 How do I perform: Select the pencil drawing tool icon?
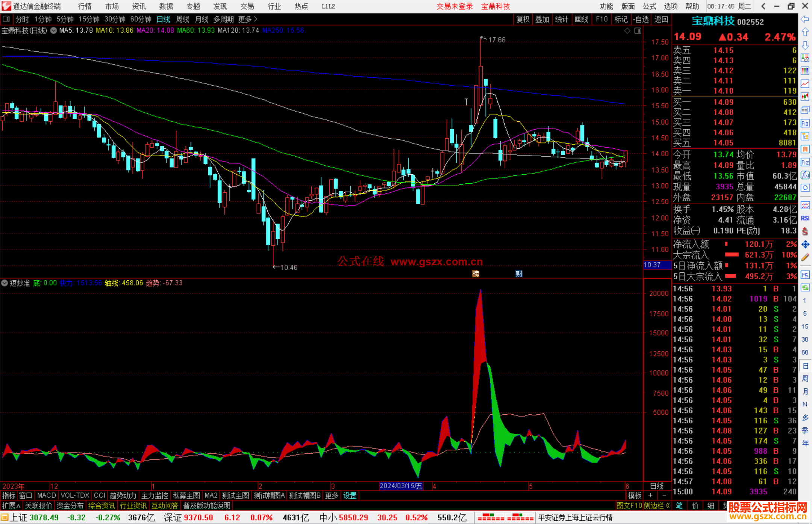click(805, 257)
